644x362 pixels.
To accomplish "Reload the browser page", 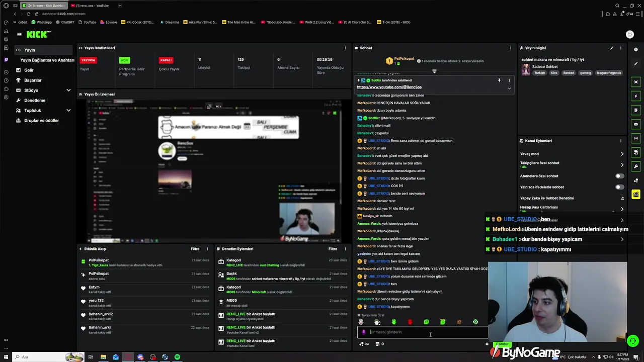I will click(x=28, y=14).
